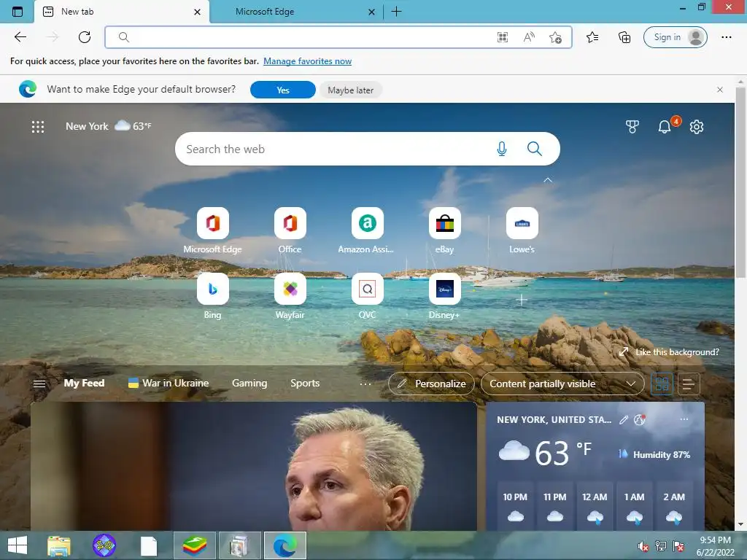Open Settings and more ellipsis menu
This screenshot has height=560, width=747.
[726, 37]
